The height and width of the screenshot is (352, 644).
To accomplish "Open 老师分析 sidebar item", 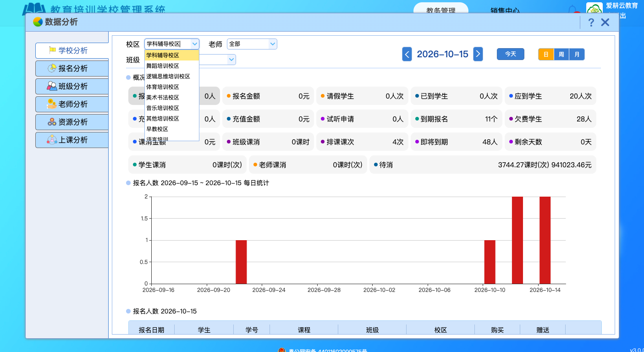I will (x=72, y=104).
